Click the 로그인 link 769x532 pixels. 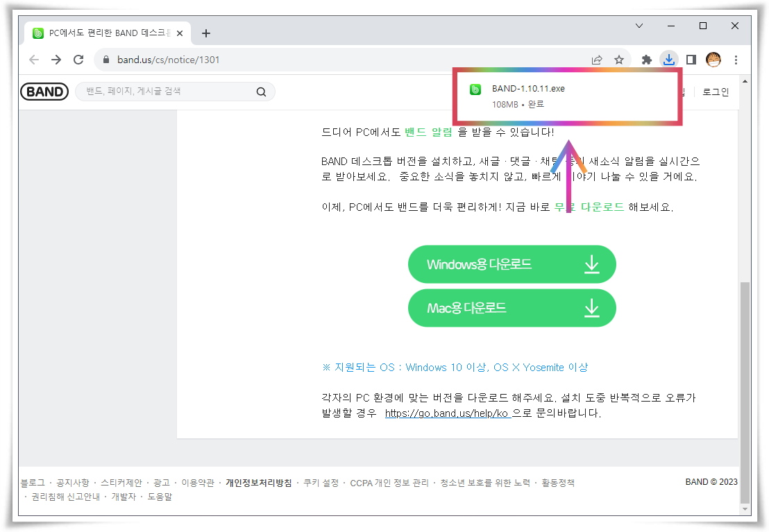(716, 92)
